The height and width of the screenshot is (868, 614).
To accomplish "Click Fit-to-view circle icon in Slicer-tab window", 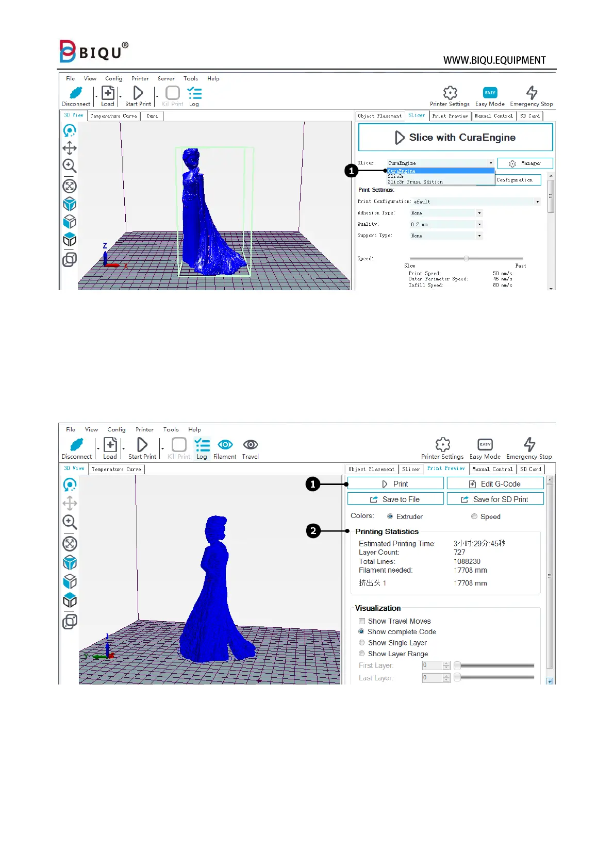I will coord(70,186).
